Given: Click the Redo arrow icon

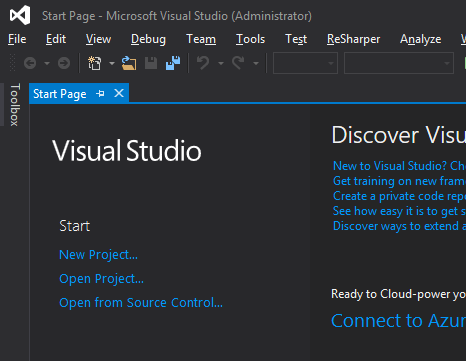Looking at the screenshot, I should 238,63.
